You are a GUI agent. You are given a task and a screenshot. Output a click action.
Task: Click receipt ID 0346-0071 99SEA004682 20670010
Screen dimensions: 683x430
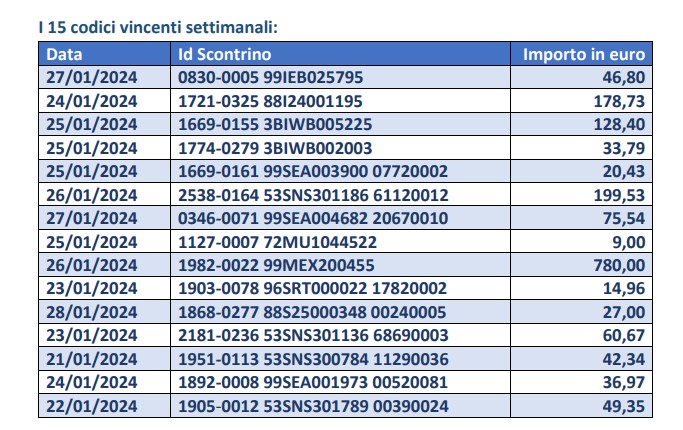(313, 218)
